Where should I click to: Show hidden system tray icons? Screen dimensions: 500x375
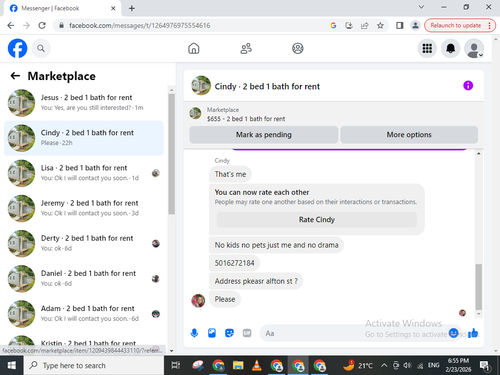tap(384, 365)
